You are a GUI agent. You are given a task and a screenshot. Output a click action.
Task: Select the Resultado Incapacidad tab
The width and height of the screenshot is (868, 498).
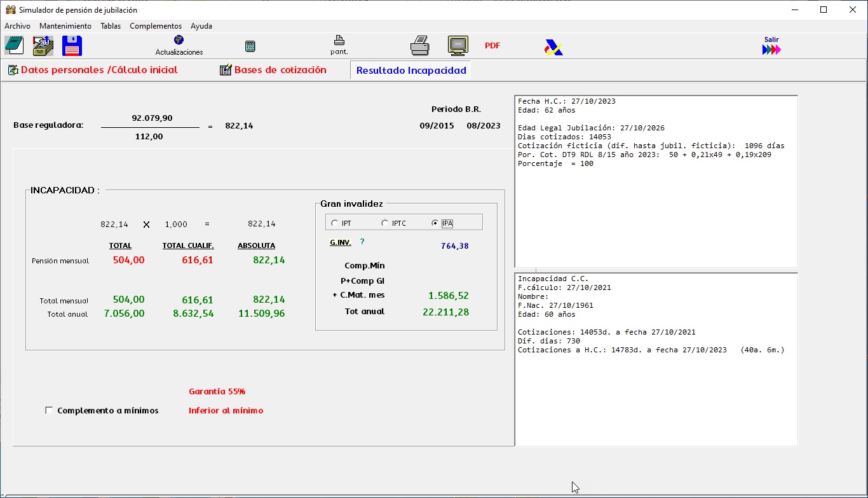coord(411,71)
